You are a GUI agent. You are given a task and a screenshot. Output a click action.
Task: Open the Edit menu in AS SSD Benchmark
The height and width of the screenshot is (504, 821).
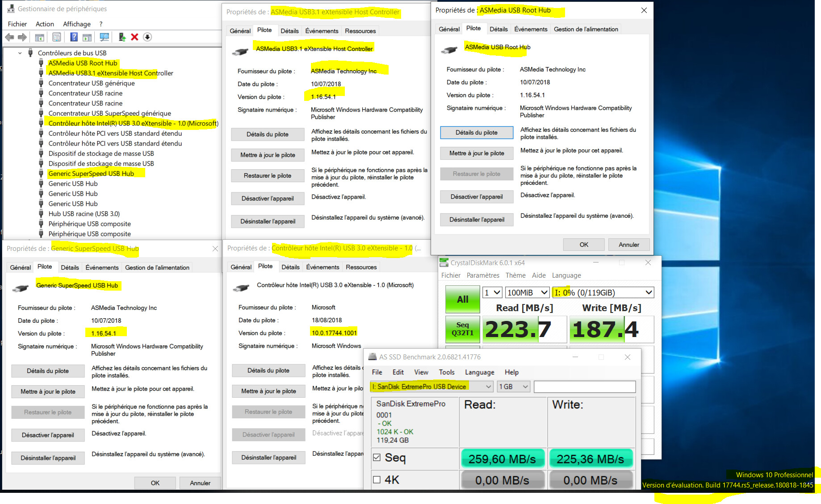pyautogui.click(x=398, y=372)
